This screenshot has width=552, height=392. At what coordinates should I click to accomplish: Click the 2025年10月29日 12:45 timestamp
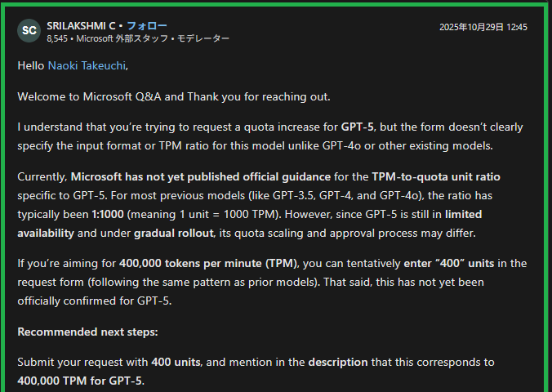click(x=483, y=27)
